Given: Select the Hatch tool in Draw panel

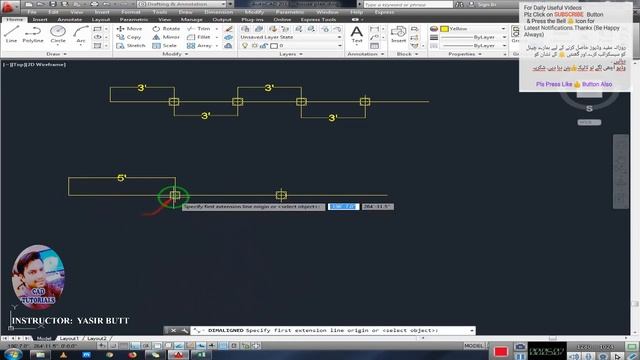Looking at the screenshot, I should coord(97,46).
